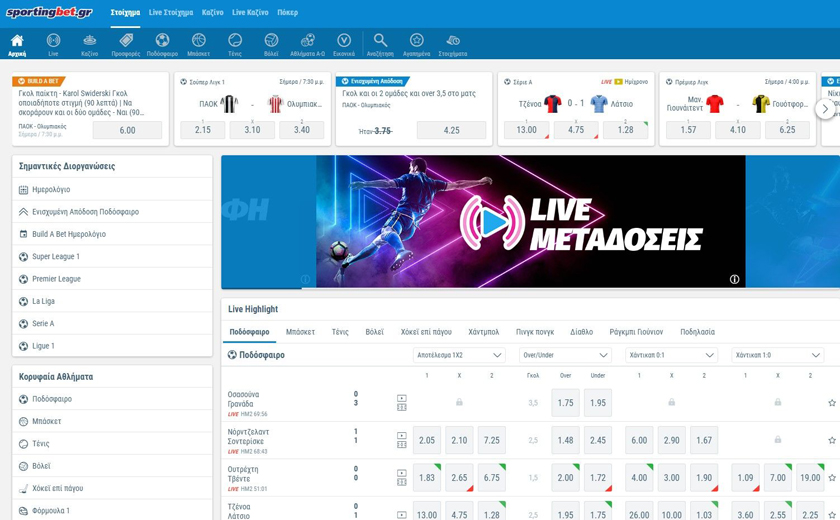The height and width of the screenshot is (520, 840).
Task: Switch to Live Στοίχημα top tab
Action: click(x=171, y=12)
